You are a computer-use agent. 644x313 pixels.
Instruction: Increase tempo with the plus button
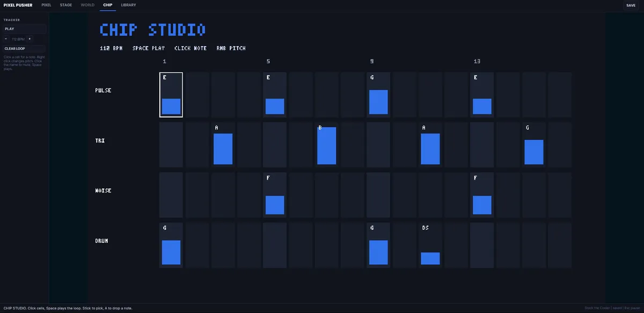click(30, 39)
